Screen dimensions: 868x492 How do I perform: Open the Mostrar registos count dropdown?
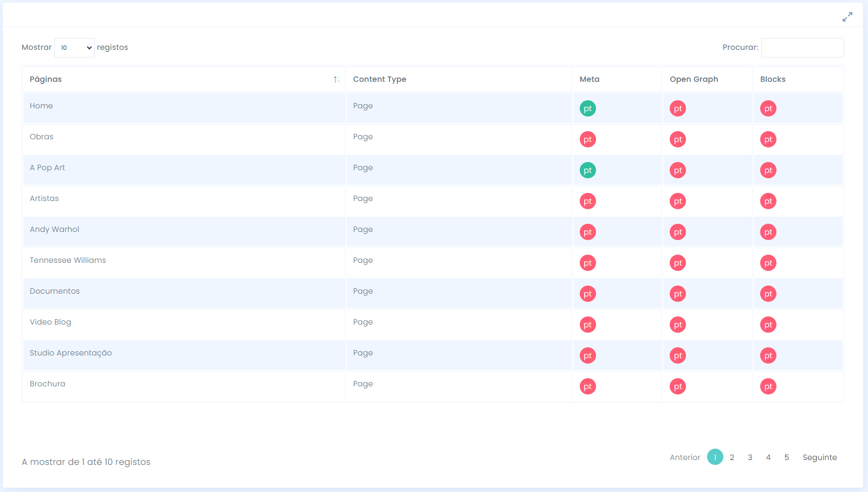tap(74, 48)
